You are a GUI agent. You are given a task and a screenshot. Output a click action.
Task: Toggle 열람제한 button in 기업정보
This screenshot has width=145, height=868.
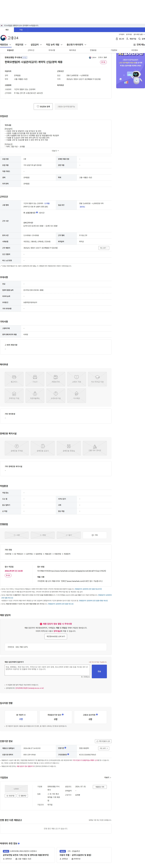click(x=22, y=796)
